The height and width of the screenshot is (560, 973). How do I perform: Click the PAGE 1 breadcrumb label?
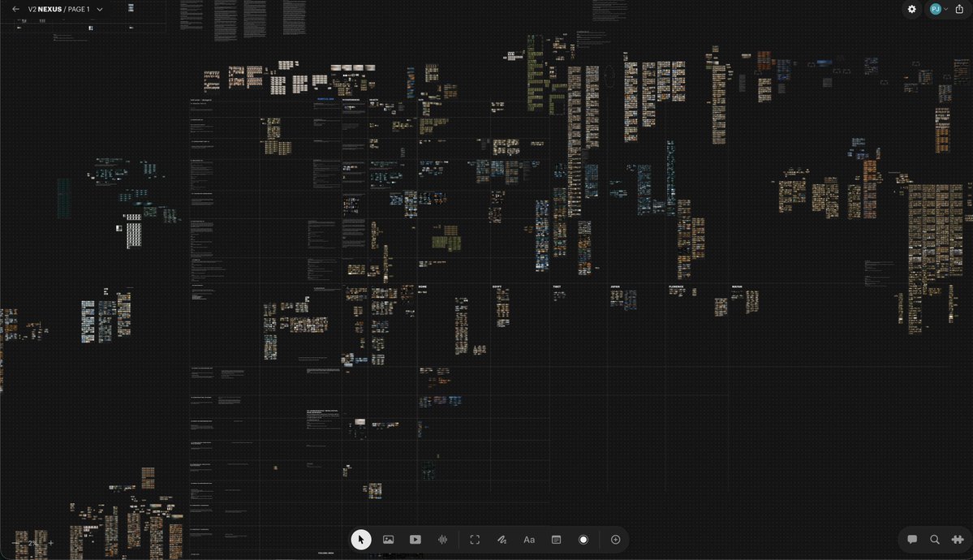pyautogui.click(x=79, y=9)
